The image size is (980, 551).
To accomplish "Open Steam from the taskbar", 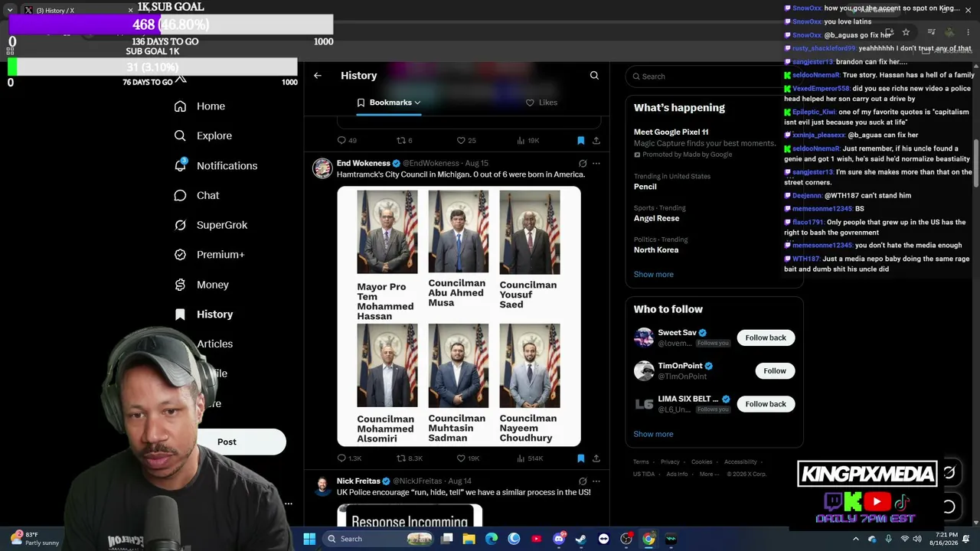I will point(581,539).
